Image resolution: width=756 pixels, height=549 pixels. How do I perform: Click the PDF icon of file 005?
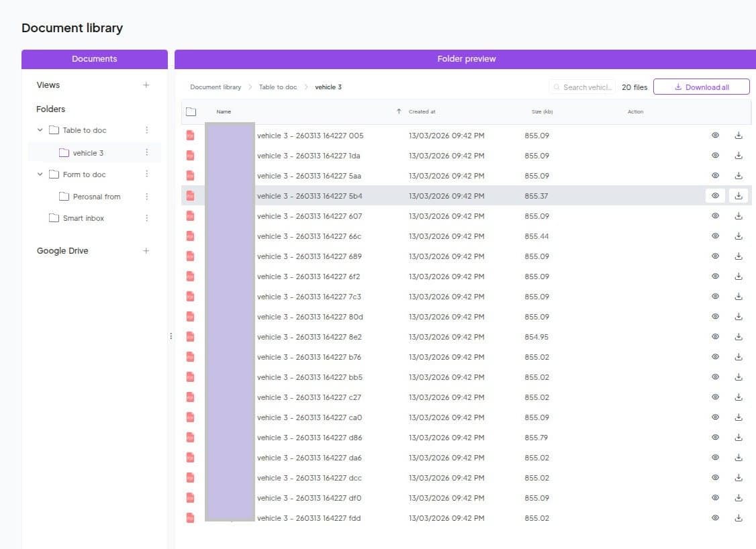pyautogui.click(x=191, y=136)
